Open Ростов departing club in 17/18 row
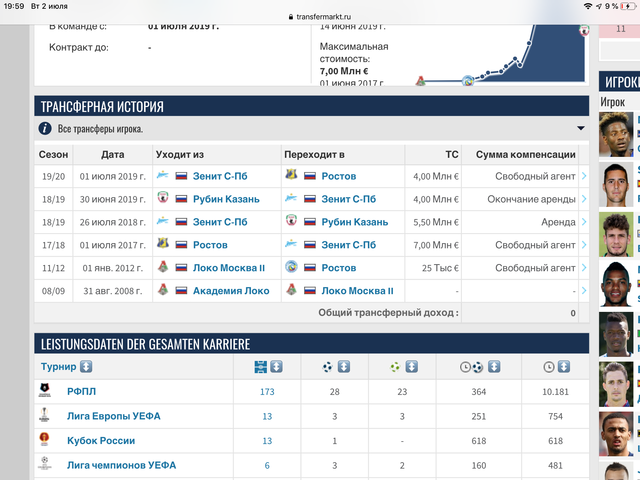The image size is (640, 480). pyautogui.click(x=210, y=244)
